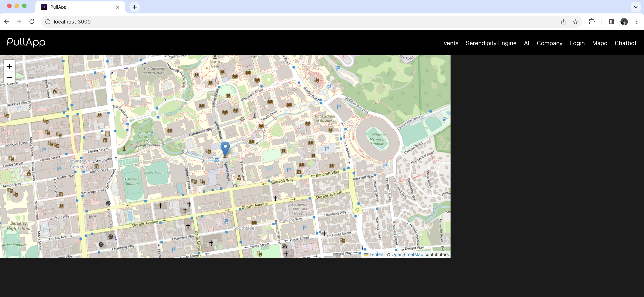Open the Leaflet attribution link
This screenshot has height=297, width=644.
tap(376, 254)
